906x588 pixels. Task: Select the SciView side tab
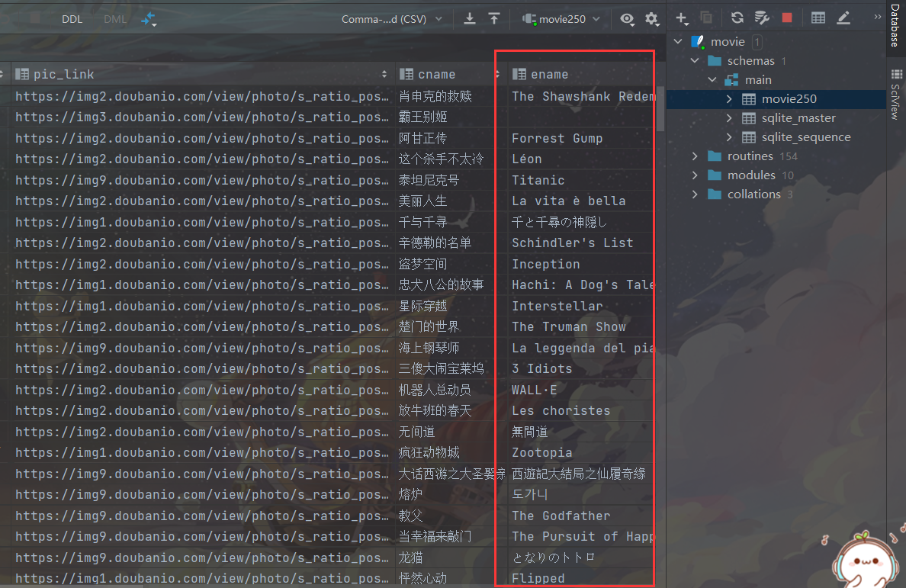pyautogui.click(x=895, y=95)
